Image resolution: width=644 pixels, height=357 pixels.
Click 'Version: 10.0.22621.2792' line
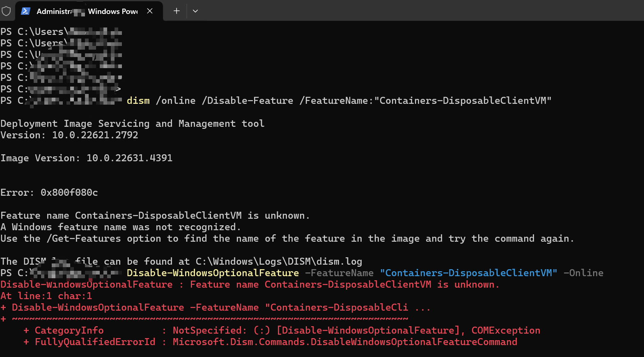coord(69,135)
